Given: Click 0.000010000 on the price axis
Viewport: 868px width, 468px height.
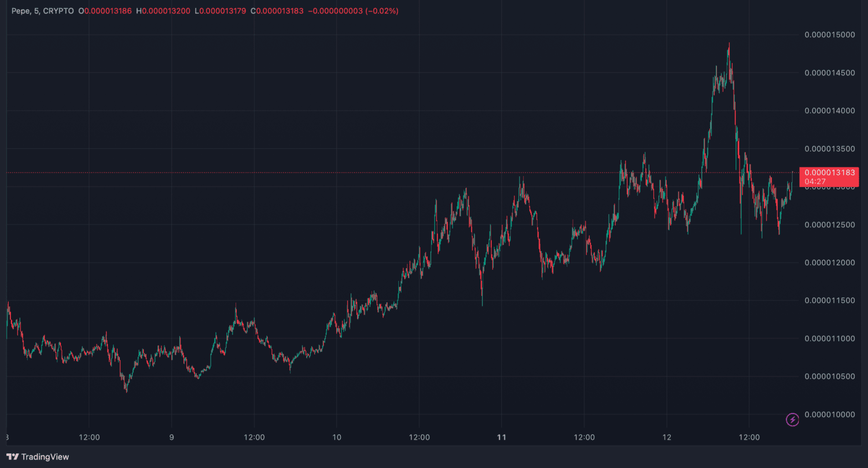Looking at the screenshot, I should [x=829, y=414].
